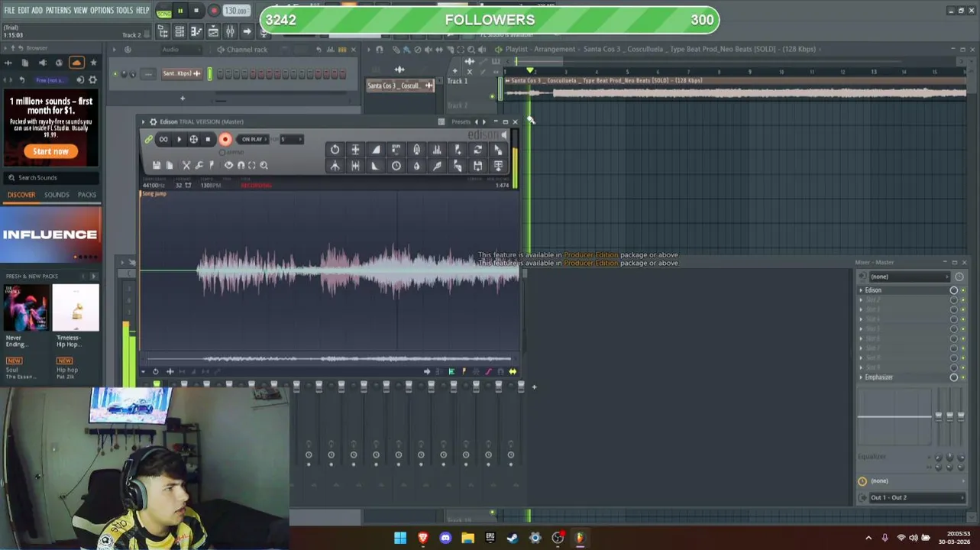Viewport: 980px width, 550px height.
Task: Open the PATTERNS menu
Action: pos(58,10)
